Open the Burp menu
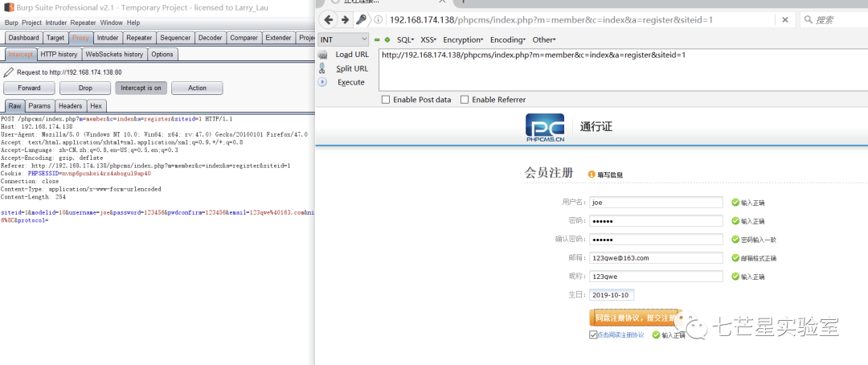This screenshot has width=868, height=365. (11, 23)
